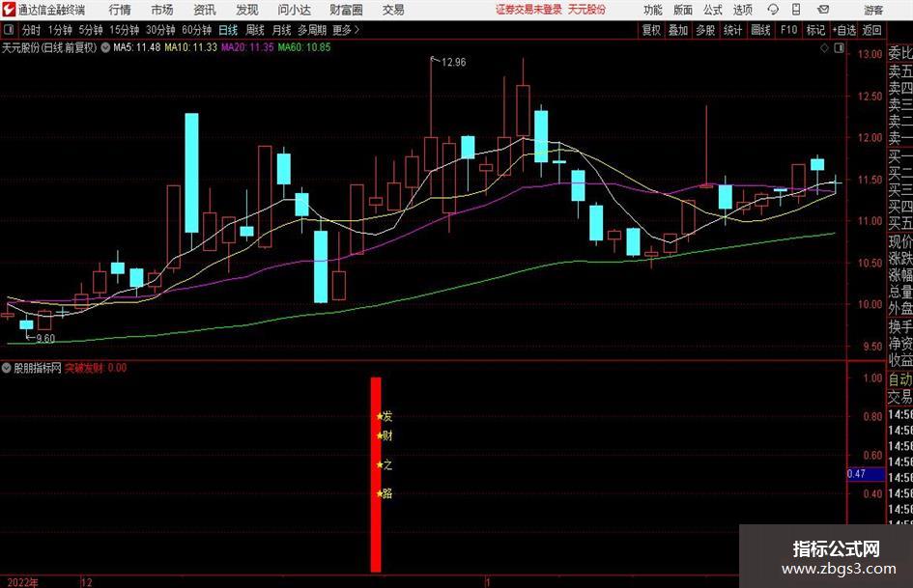Open the mobile phone icon
Viewport: 913px width, 588px height.
[x=796, y=10]
